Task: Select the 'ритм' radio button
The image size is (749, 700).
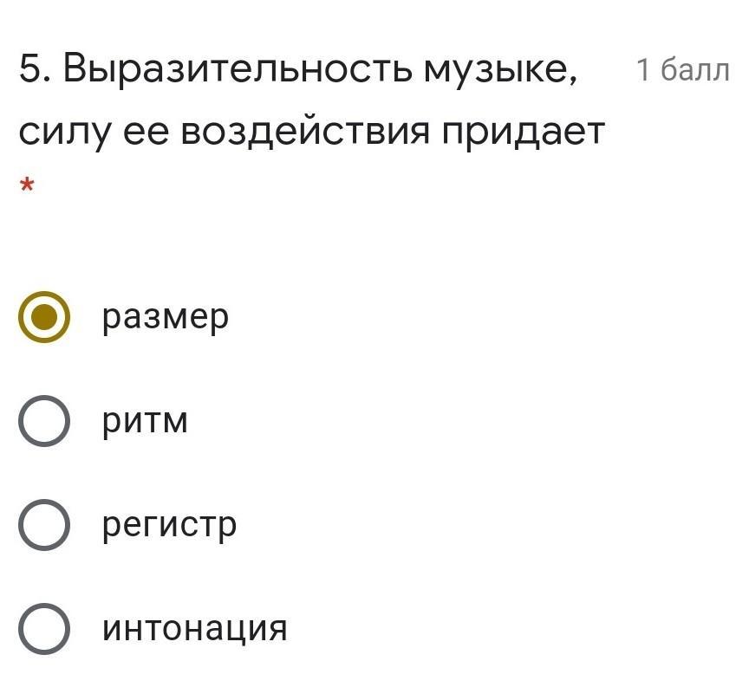Action: [44, 421]
